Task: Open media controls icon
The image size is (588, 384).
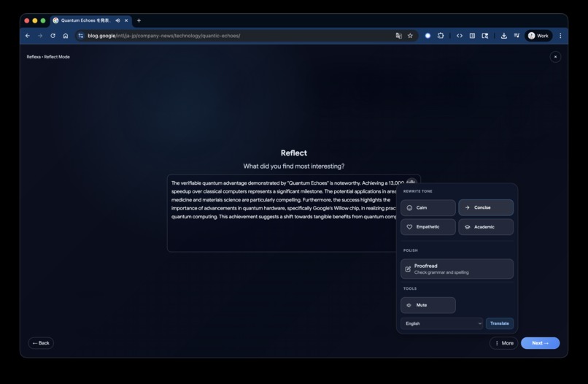Action: pos(517,36)
